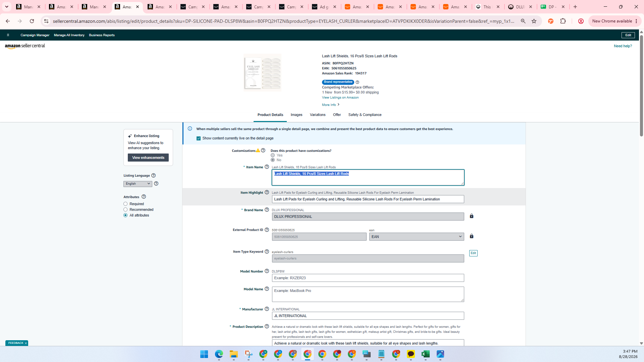Click the help icon beside Brand Name
The width and height of the screenshot is (644, 362).
(267, 210)
